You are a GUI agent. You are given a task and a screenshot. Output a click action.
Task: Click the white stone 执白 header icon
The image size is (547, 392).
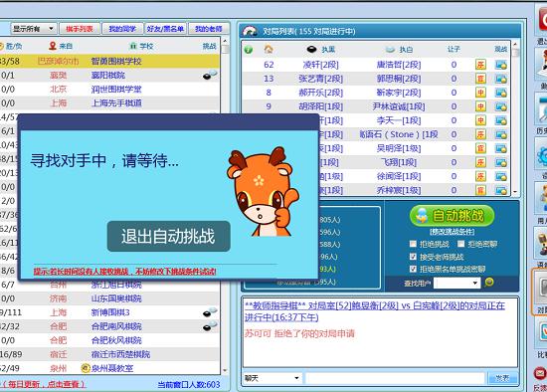(x=391, y=50)
